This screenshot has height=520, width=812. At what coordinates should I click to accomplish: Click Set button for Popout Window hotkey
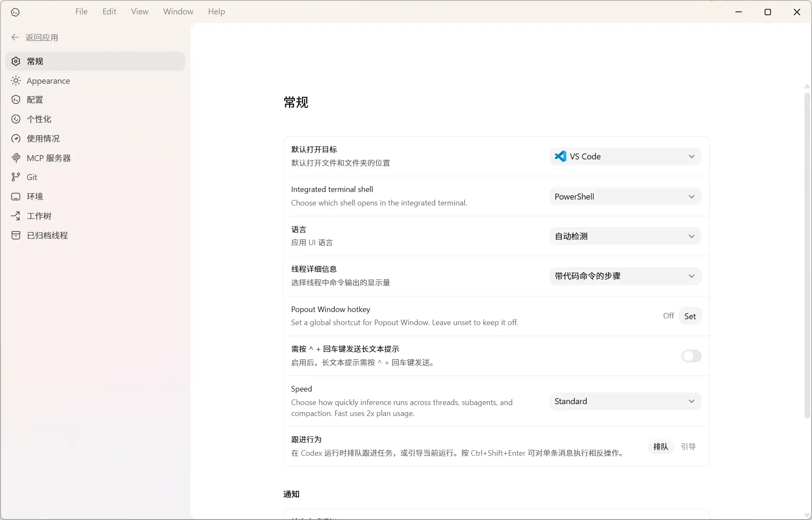pyautogui.click(x=690, y=316)
